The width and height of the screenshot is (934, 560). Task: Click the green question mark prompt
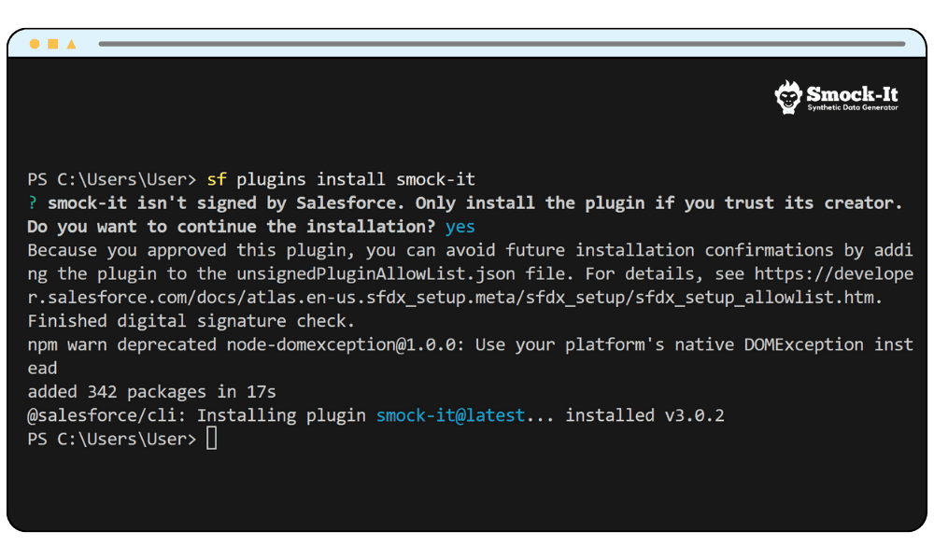tap(33, 203)
